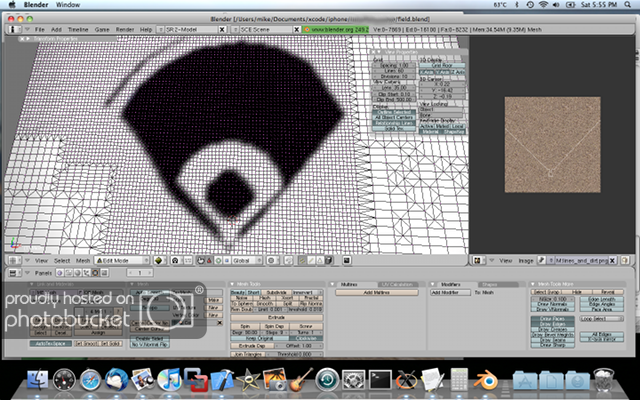Open the Image menu in UV editor

[x=526, y=260]
